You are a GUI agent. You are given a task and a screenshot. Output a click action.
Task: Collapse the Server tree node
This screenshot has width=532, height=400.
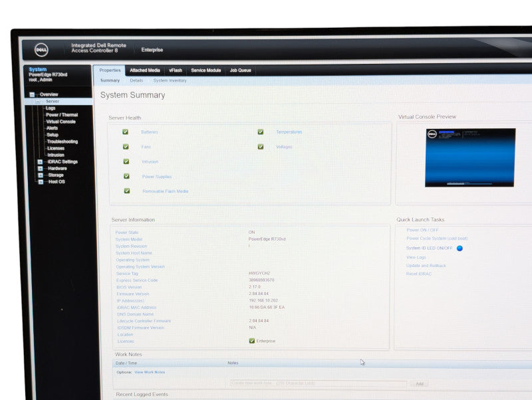pyautogui.click(x=38, y=102)
